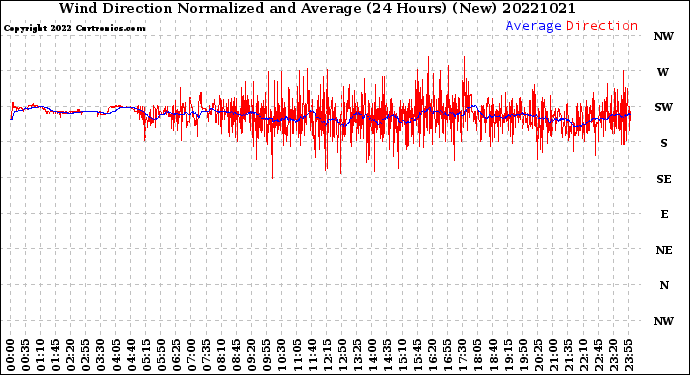Click the 02:55 time axis label
Viewport: 690px width, 375px height.
click(86, 355)
